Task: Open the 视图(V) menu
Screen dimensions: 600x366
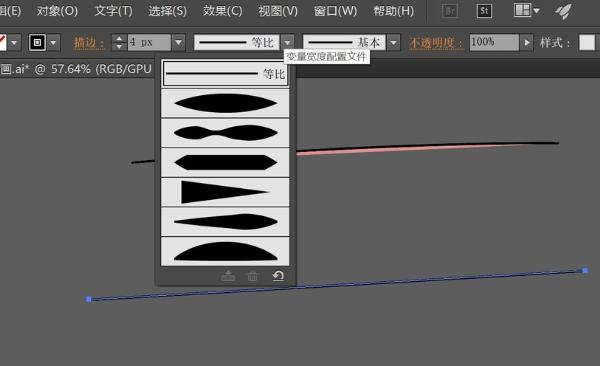Action: (x=278, y=11)
